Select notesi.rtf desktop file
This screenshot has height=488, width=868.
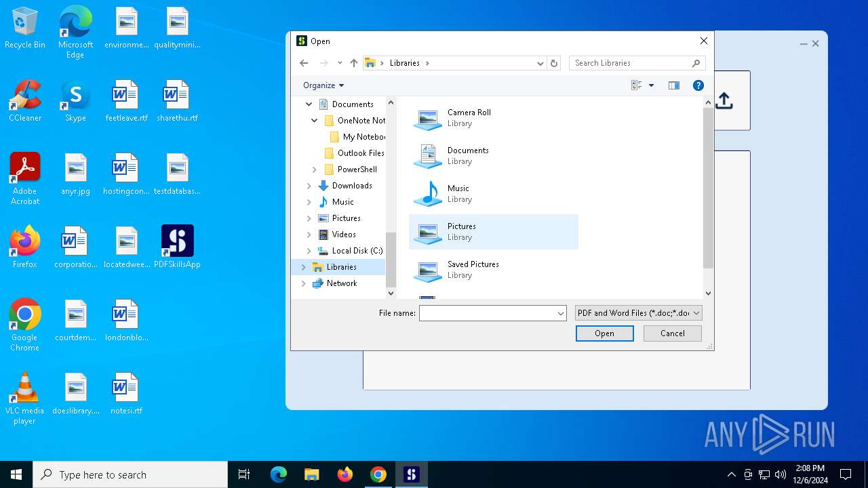(126, 394)
